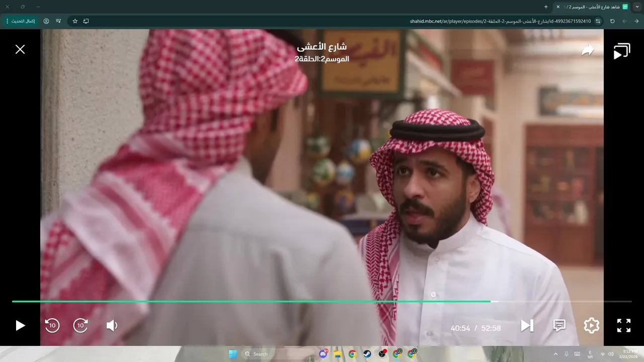Viewport: 644px width, 362px height.
Task: Open the system volume tray icon
Action: (x=610, y=354)
